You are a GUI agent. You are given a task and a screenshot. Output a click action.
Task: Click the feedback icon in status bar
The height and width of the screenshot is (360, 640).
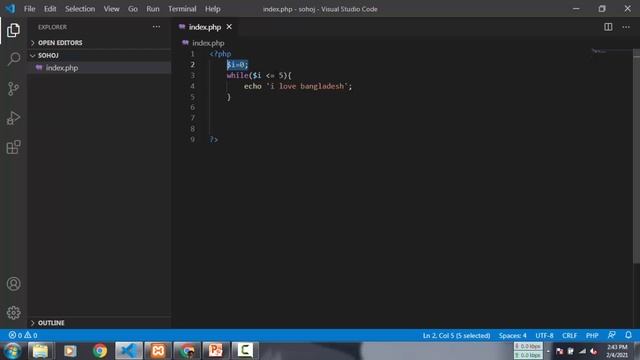click(x=611, y=335)
